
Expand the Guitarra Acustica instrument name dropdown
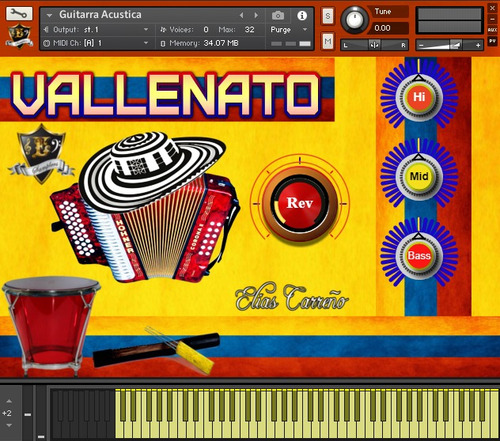(x=50, y=15)
